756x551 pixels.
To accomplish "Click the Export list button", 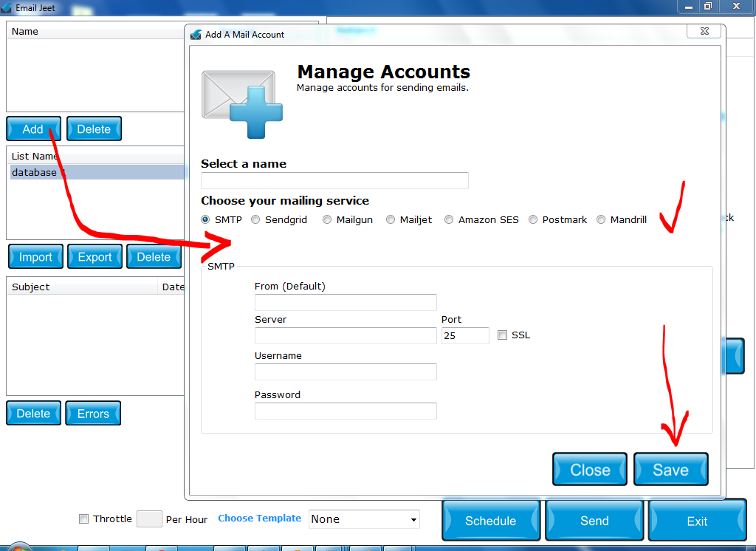I will tap(94, 257).
